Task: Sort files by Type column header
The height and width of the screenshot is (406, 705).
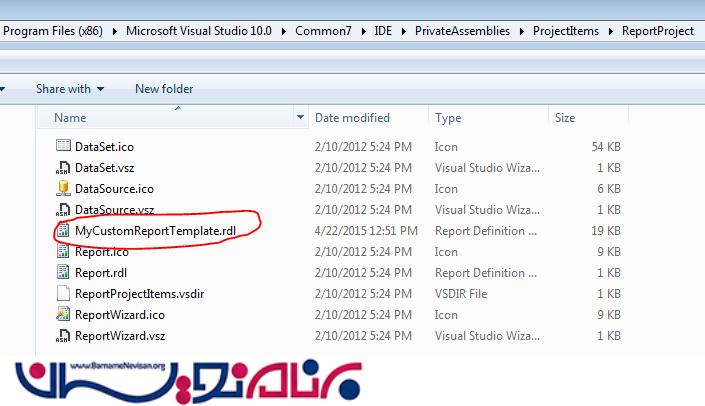Action: 448,118
